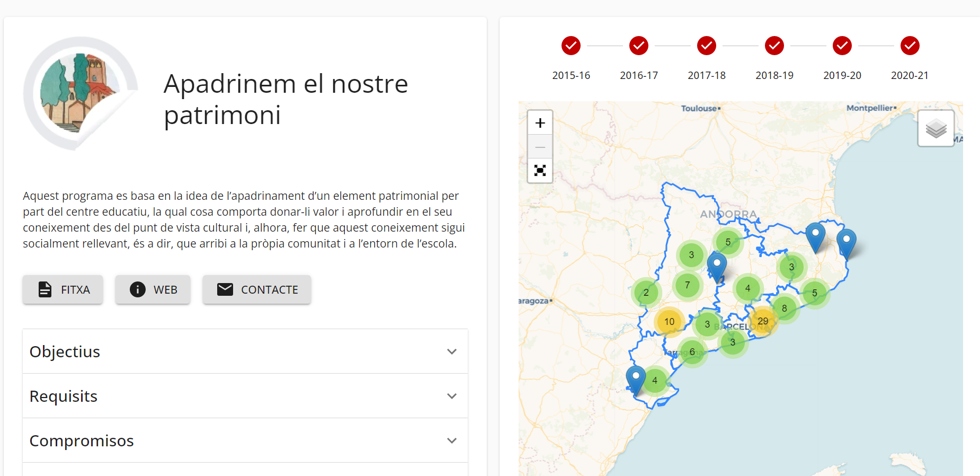Open the map layers selector
The image size is (980, 476).
936,128
